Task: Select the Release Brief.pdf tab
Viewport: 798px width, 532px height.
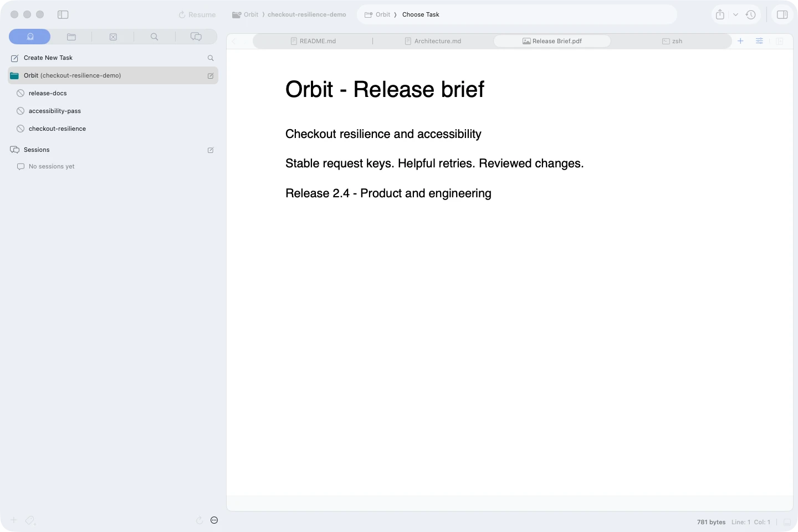Action: pos(552,41)
